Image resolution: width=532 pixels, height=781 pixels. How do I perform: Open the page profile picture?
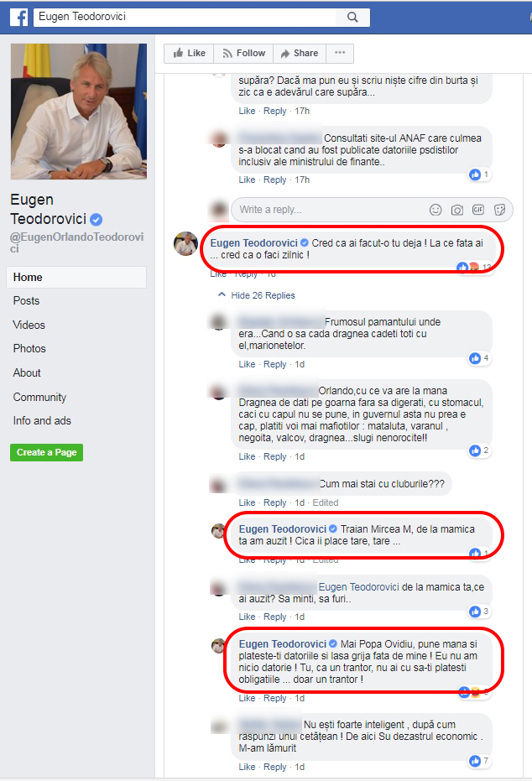point(79,112)
